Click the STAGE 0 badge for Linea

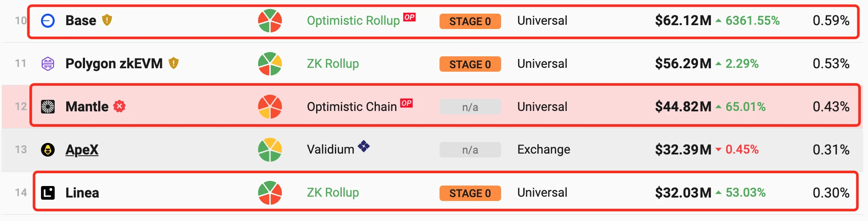(x=470, y=193)
